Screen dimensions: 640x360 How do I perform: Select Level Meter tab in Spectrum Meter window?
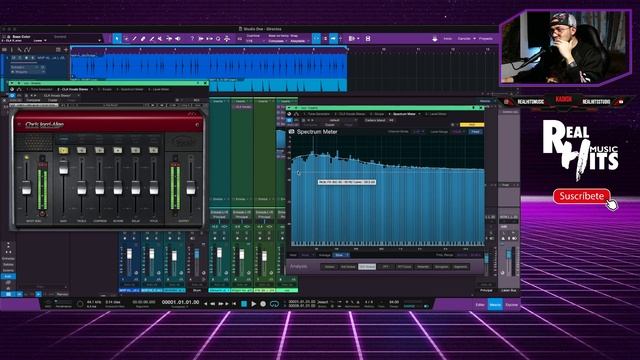(436, 114)
